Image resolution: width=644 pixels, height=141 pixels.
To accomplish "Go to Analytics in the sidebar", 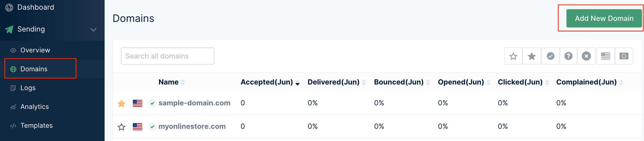I will (34, 107).
